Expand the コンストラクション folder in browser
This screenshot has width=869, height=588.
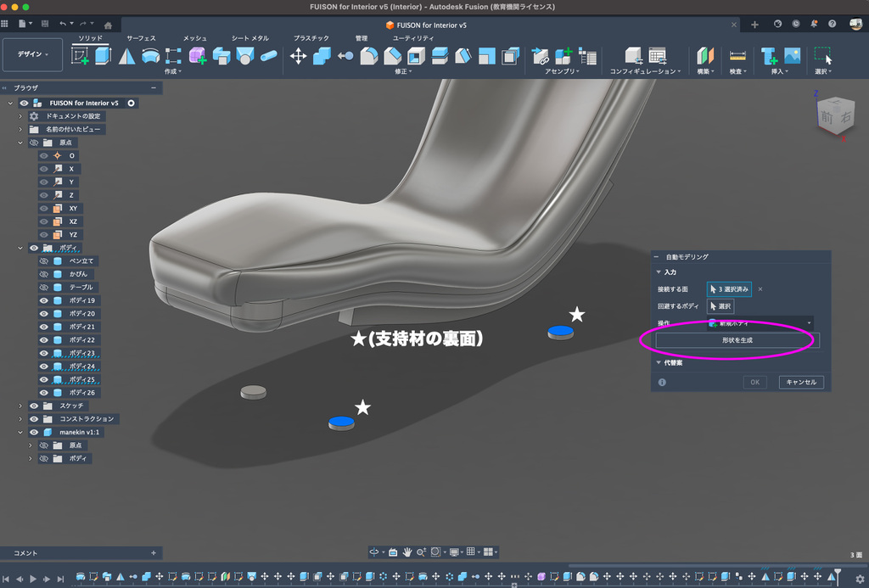coord(20,419)
